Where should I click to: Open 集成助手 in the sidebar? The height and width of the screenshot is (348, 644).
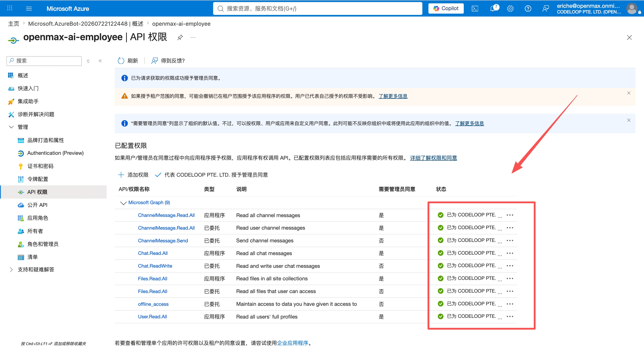28,101
